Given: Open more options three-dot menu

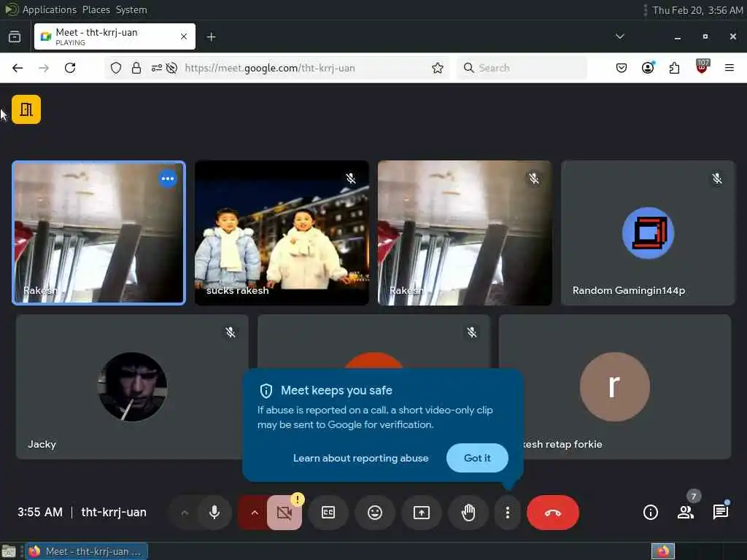Looking at the screenshot, I should pos(508,513).
